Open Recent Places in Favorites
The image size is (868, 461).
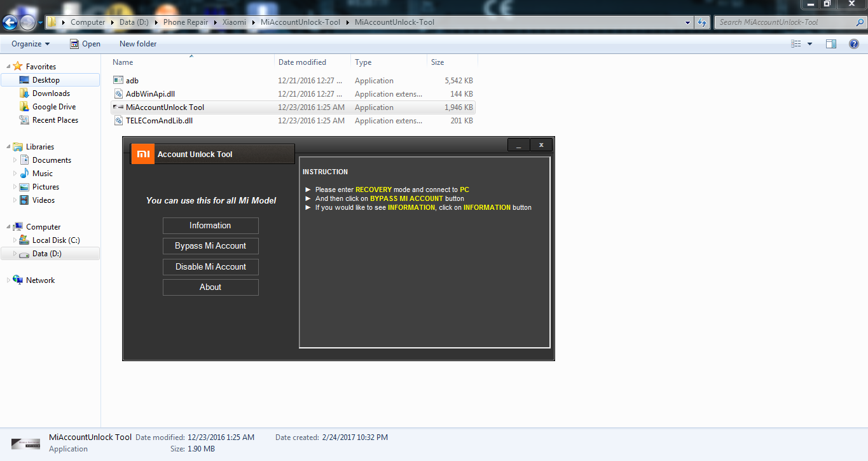pos(55,120)
